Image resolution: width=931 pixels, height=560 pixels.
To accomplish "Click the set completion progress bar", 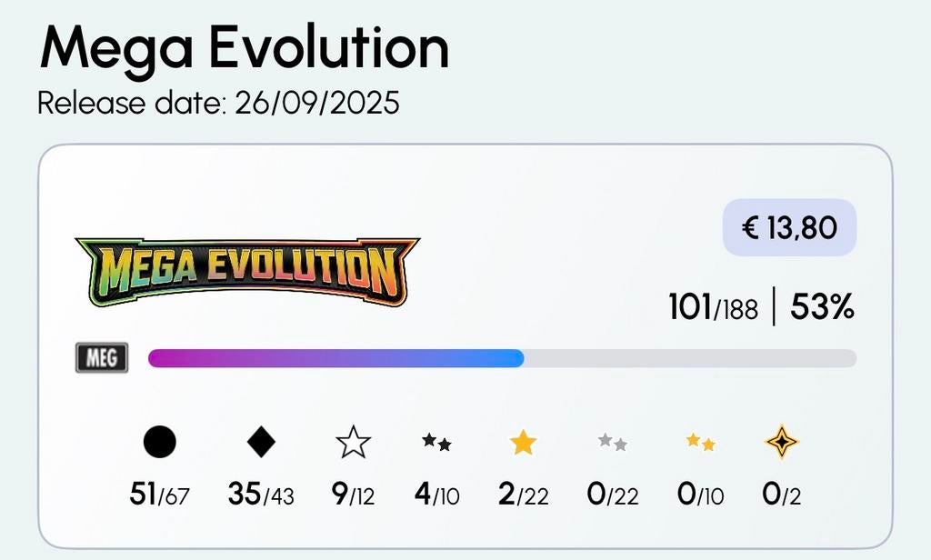I will pos(500,357).
